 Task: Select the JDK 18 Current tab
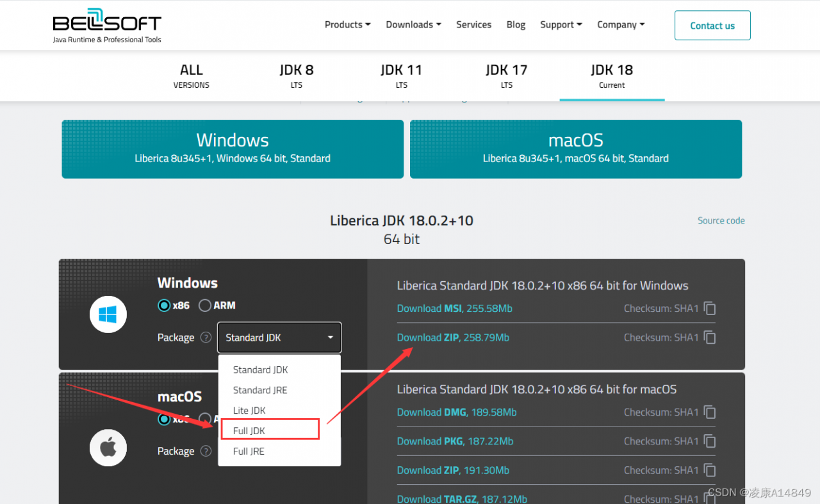click(x=612, y=76)
